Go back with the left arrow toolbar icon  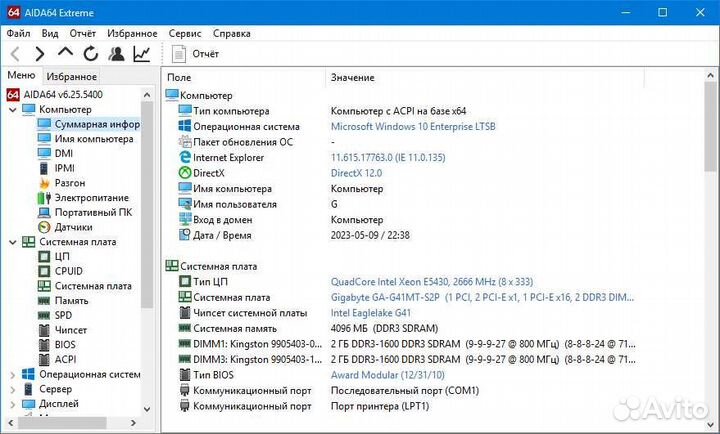(x=15, y=54)
